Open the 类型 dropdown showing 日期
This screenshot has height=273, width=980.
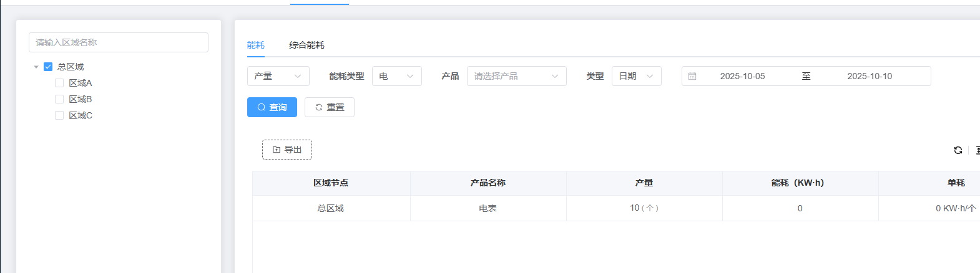coord(637,76)
